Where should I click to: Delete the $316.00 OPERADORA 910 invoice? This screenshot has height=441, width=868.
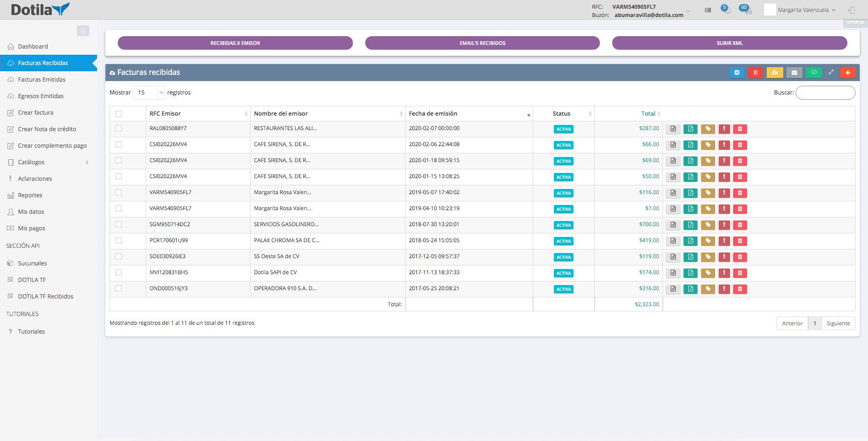(740, 289)
